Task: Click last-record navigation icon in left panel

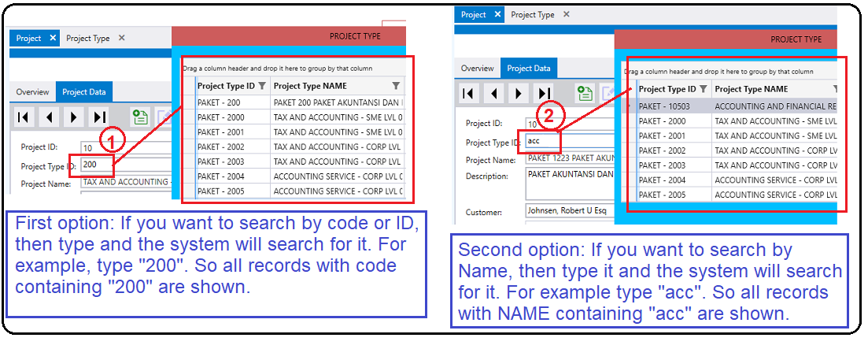Action: click(98, 117)
